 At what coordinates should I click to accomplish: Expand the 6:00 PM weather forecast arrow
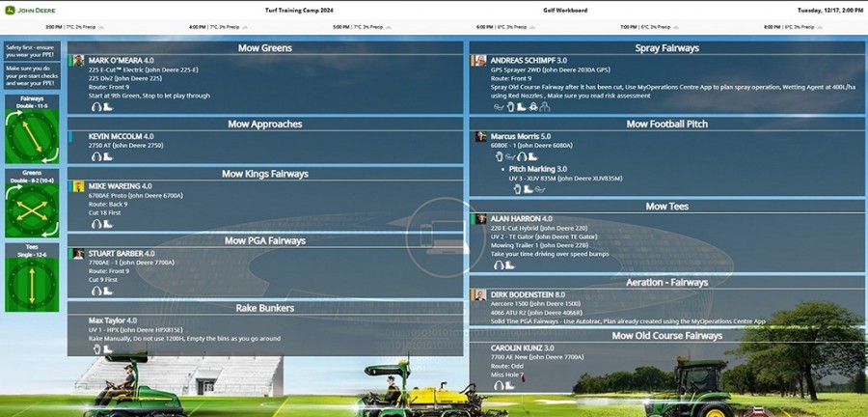[x=532, y=27]
